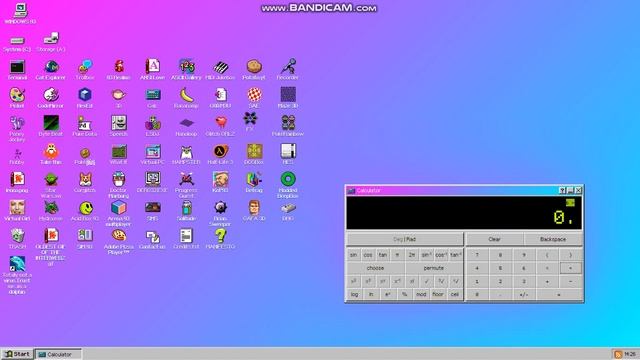Image resolution: width=640 pixels, height=360 pixels.
Task: Click the help button in Calculator title bar
Action: 562,191
